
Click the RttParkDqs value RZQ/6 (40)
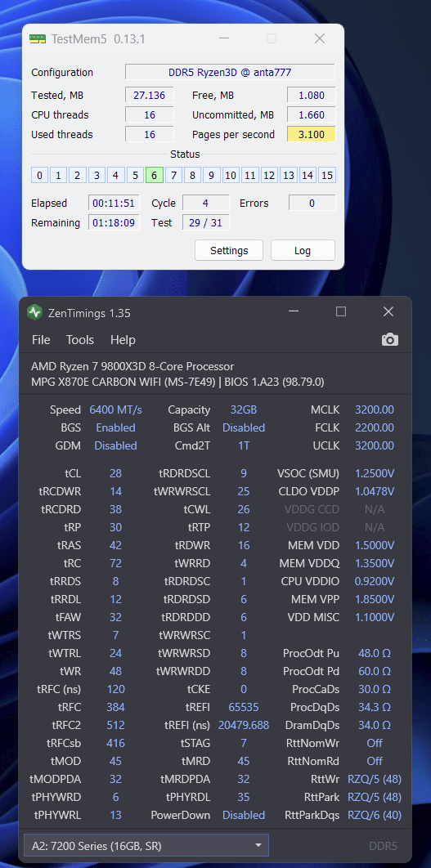(375, 815)
